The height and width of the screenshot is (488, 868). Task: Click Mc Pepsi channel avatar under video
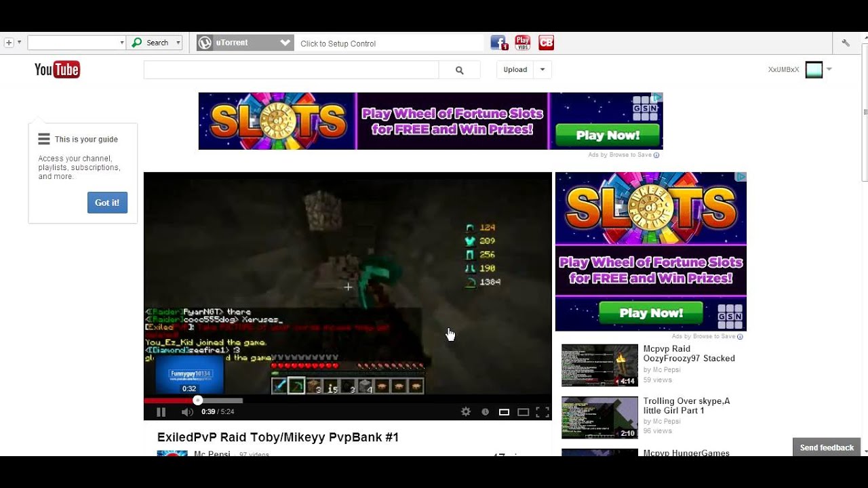tap(172, 453)
